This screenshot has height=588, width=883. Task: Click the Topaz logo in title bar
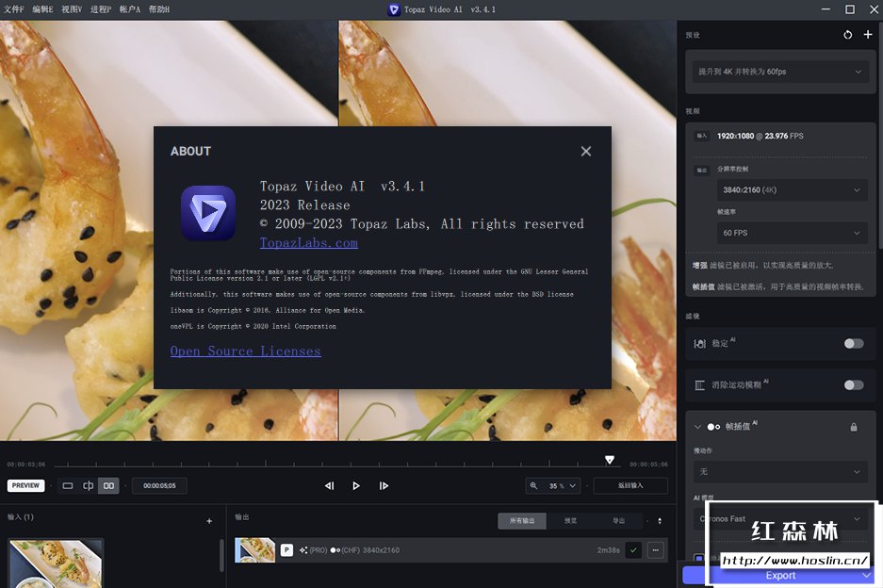(394, 9)
